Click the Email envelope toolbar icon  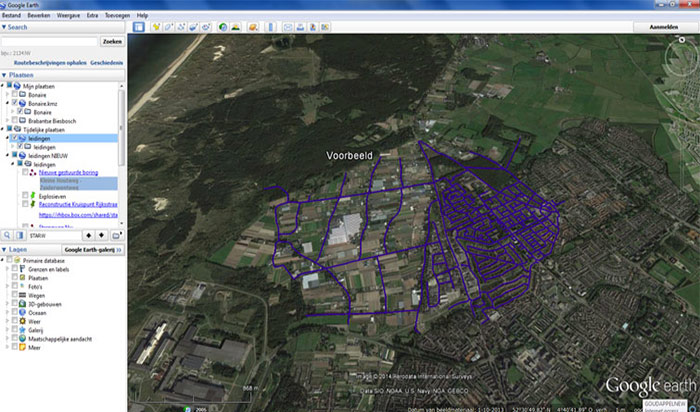coord(288,27)
